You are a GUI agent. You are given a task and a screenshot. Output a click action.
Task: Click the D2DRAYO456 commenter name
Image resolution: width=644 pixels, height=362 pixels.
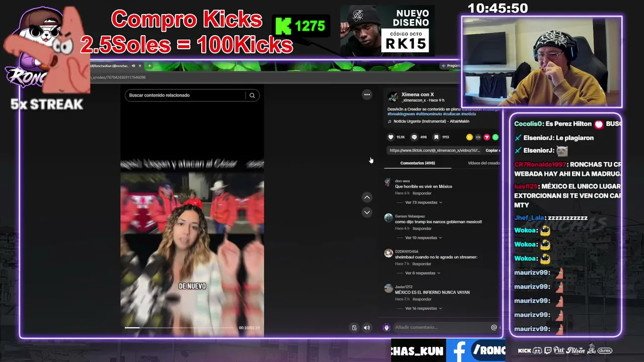coord(407,251)
